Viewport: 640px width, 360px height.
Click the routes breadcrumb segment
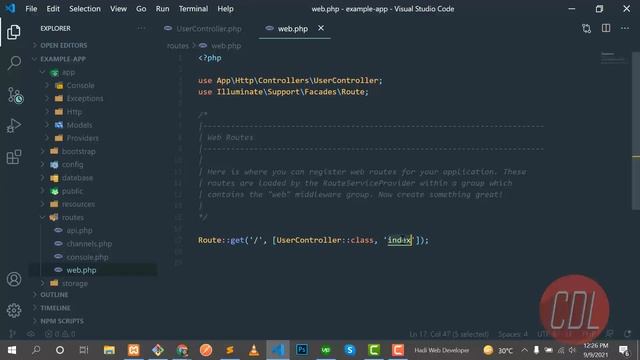pos(178,46)
